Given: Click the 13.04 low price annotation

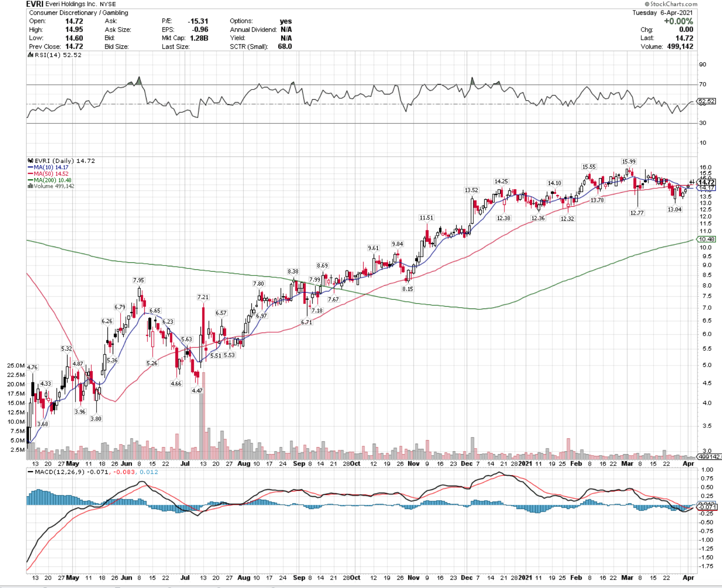Looking at the screenshot, I should [x=675, y=209].
